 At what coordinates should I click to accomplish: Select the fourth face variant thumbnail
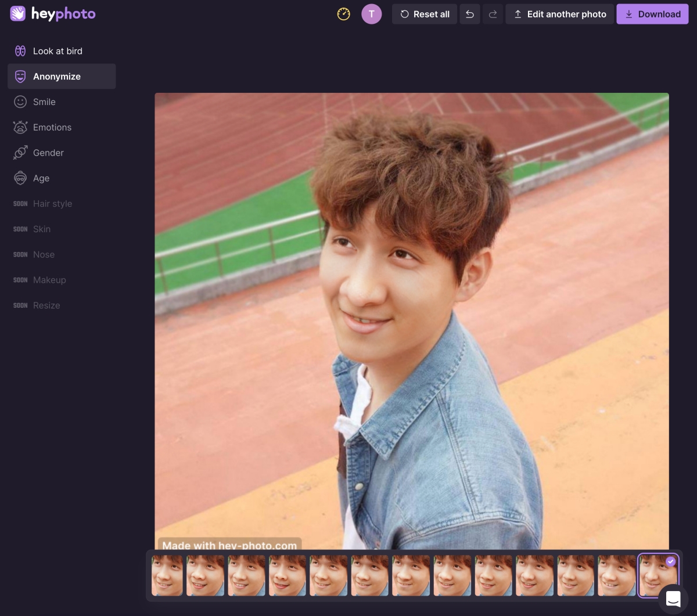288,575
